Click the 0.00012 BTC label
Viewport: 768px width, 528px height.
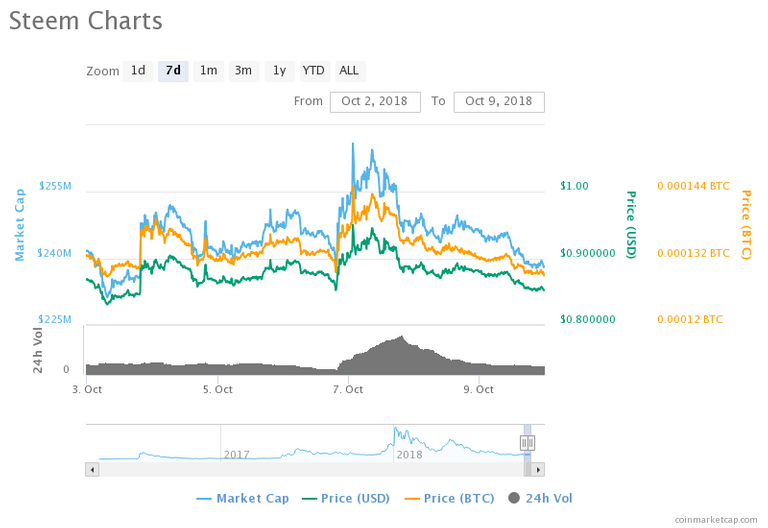point(690,319)
